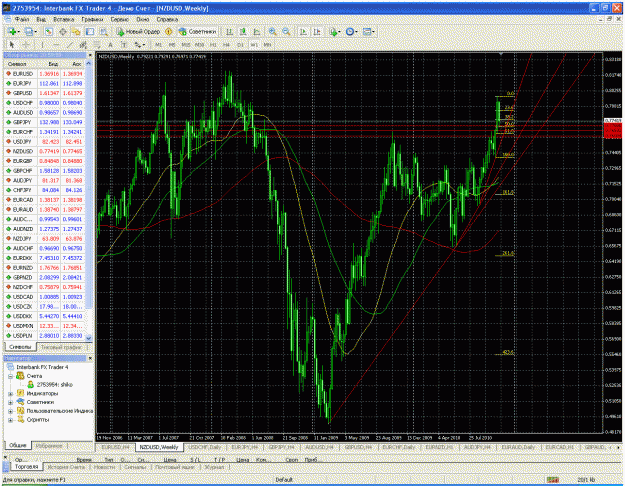Switch chart to candlesticks icon
This screenshot has height=486, width=625.
tap(243, 31)
